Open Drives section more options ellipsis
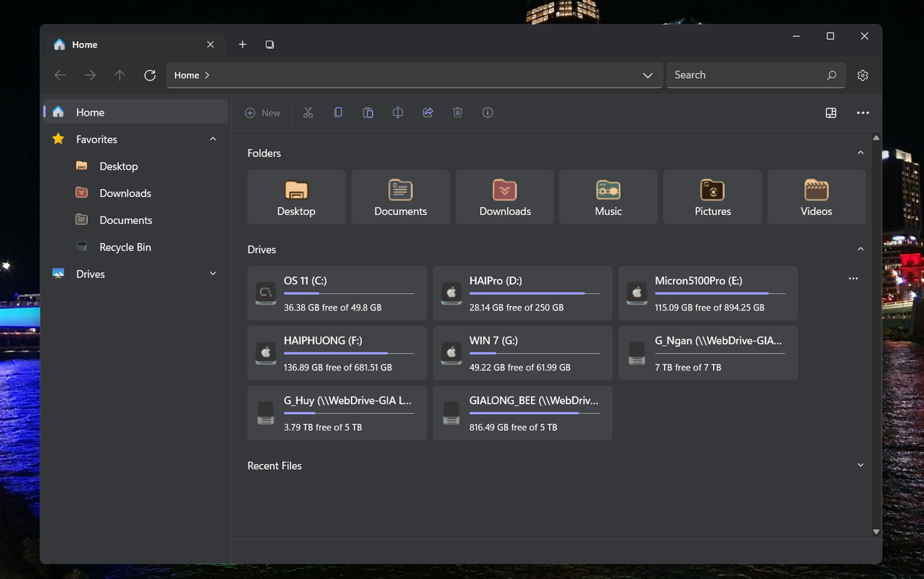The height and width of the screenshot is (579, 924). pos(853,279)
